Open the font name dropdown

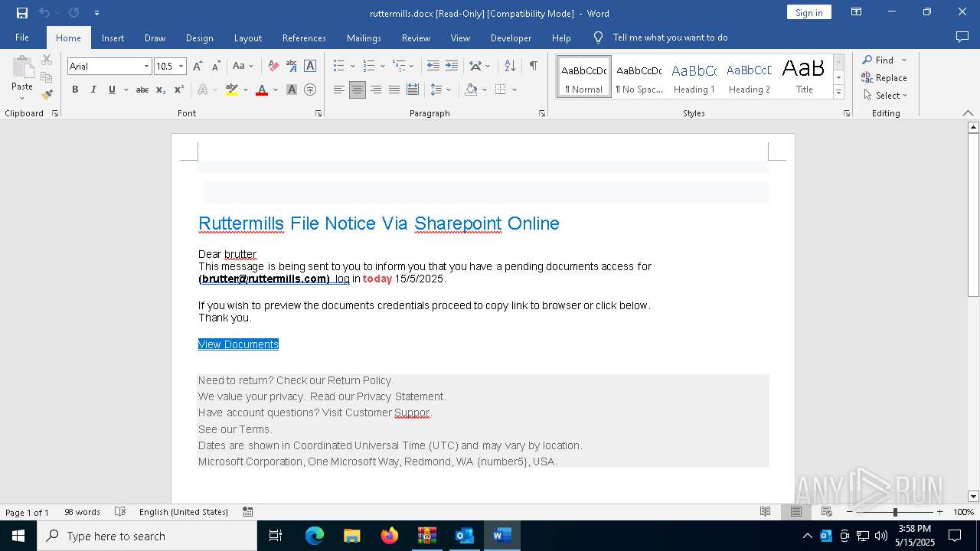[146, 67]
